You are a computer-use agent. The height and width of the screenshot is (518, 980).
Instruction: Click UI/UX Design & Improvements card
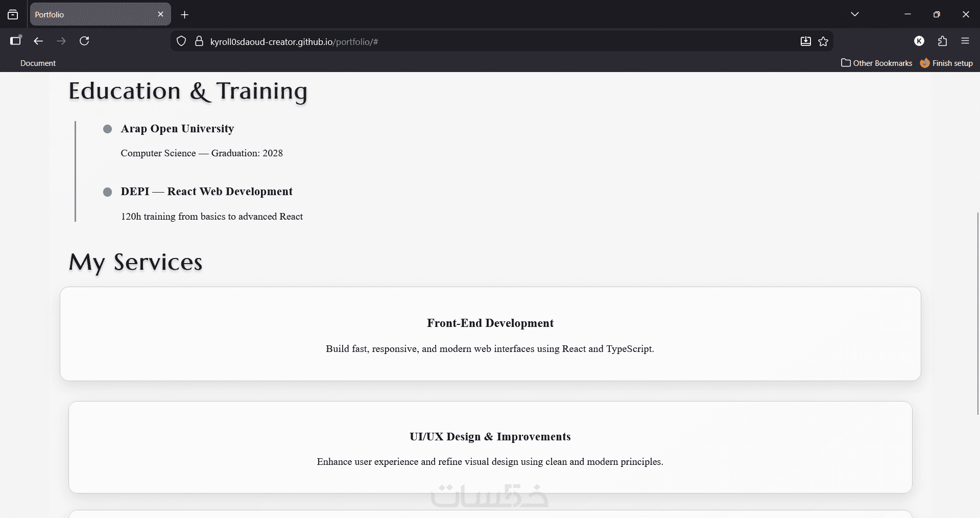490,447
